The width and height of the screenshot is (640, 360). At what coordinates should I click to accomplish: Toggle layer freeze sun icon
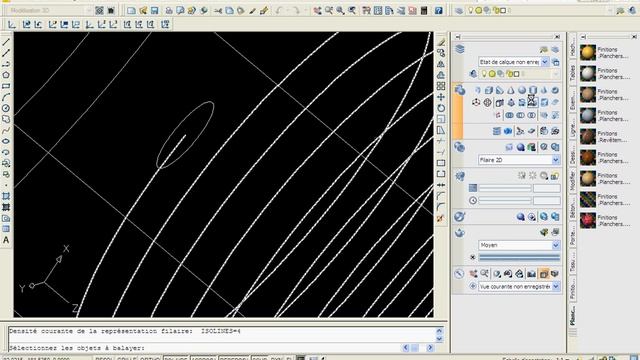click(x=492, y=74)
